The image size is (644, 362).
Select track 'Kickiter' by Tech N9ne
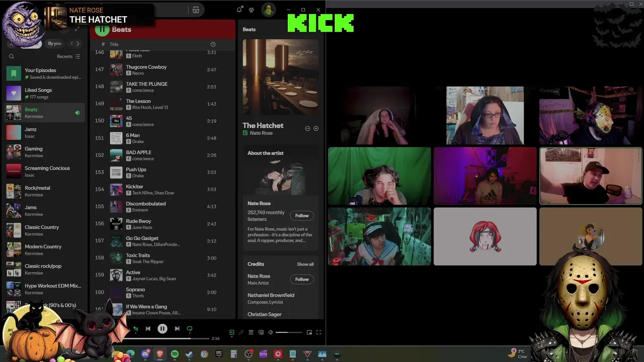pyautogui.click(x=163, y=190)
